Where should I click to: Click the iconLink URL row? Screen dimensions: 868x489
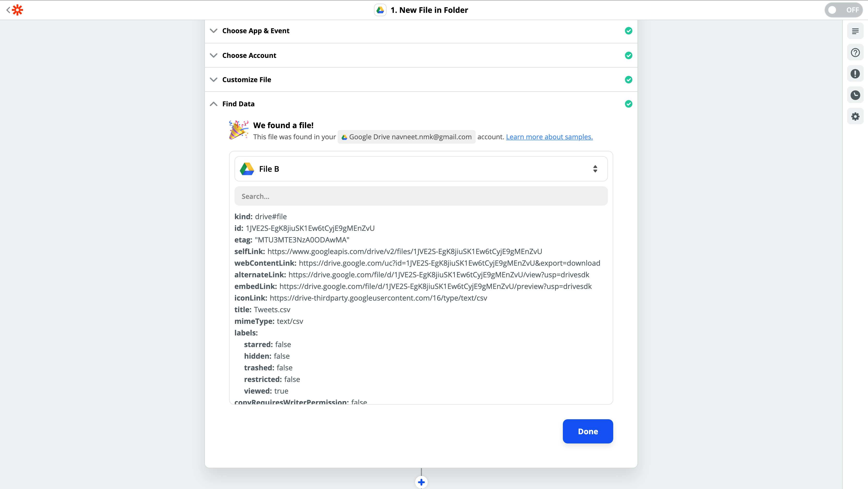(x=361, y=298)
